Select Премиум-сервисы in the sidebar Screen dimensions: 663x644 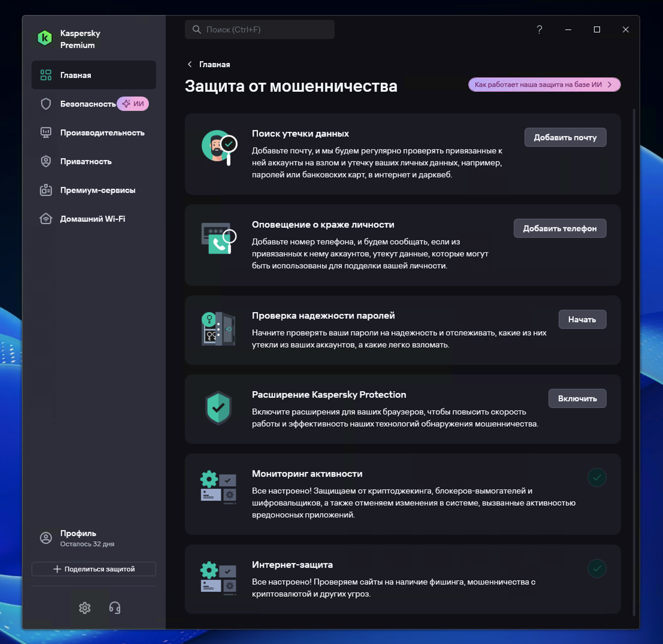coord(97,191)
